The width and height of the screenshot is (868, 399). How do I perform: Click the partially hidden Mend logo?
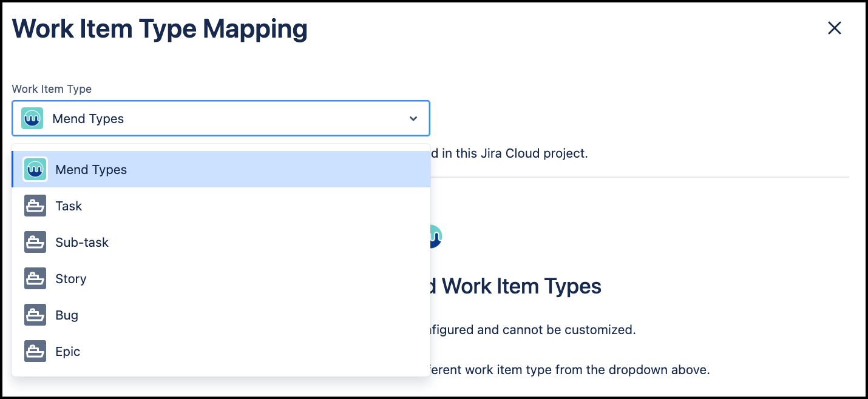coord(436,236)
